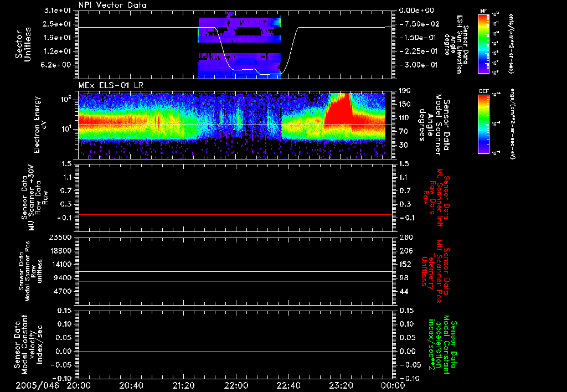Select the 'ESH Sun Elevation Angle' axis title

[x=456, y=44]
